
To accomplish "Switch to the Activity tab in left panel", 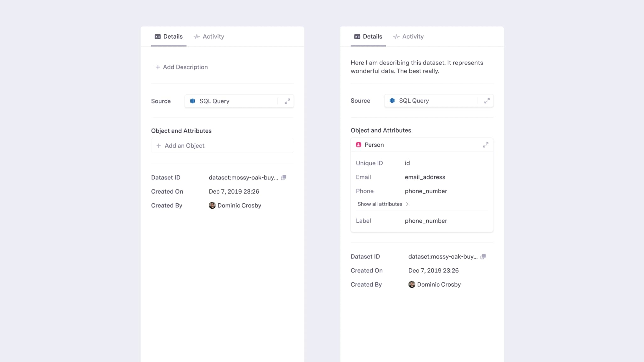I will tap(209, 37).
